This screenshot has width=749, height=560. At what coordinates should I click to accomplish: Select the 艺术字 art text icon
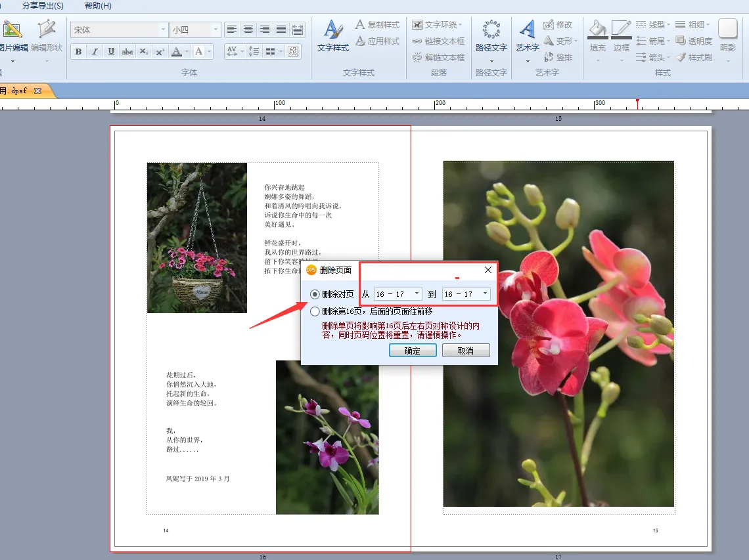(x=527, y=35)
